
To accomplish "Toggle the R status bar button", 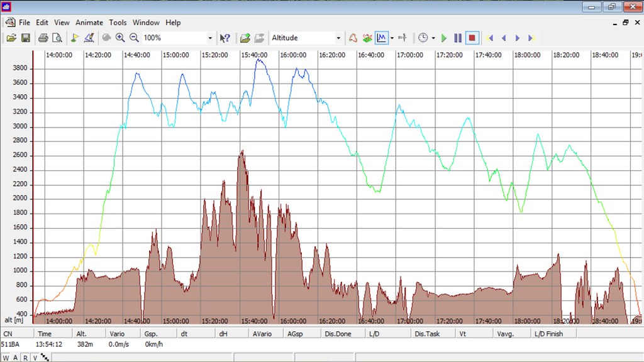I will [x=25, y=358].
